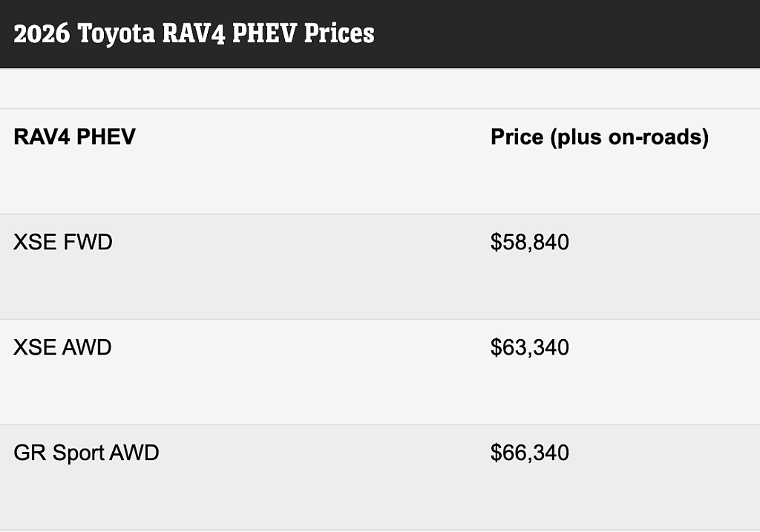Click the "2026 Toyota RAV4 PHEV Prices" heading
This screenshot has height=532, width=760.
194,33
